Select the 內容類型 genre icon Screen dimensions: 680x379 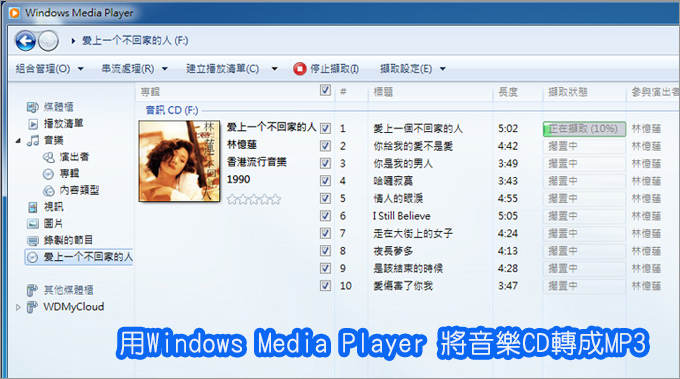(x=49, y=191)
